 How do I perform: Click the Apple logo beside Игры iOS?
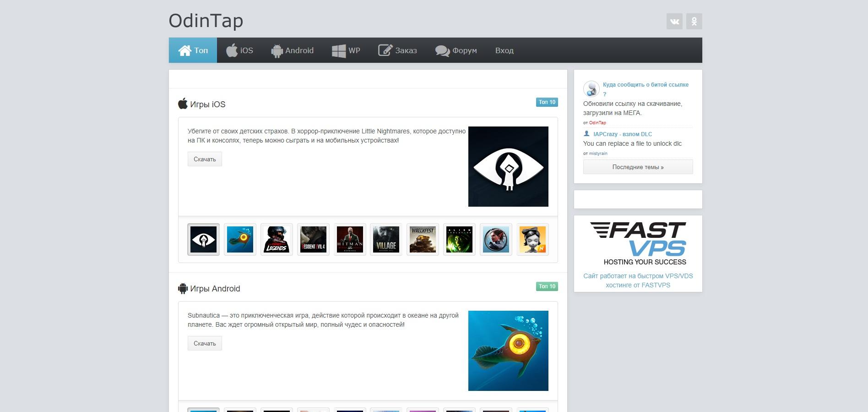(x=183, y=104)
